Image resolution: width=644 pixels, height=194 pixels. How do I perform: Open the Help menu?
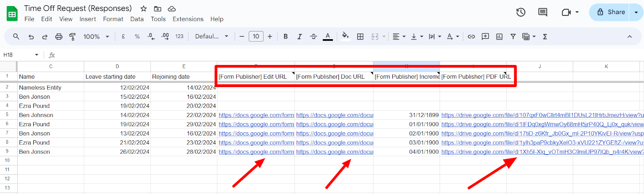(217, 19)
